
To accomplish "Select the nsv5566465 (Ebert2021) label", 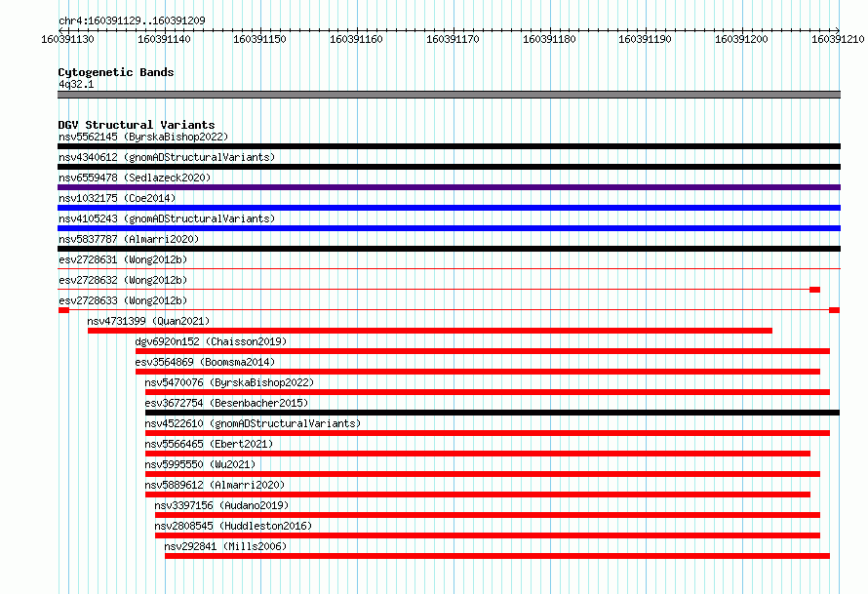I will (209, 444).
